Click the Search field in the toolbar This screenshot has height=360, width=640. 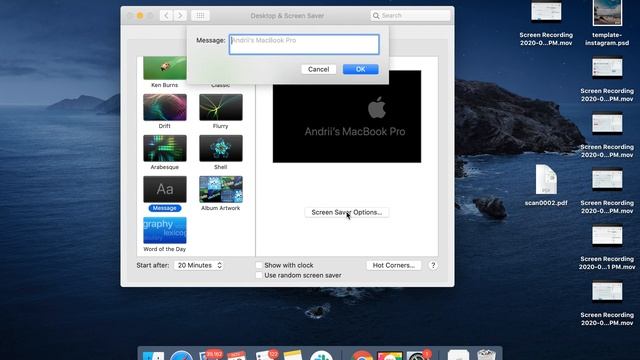point(410,16)
